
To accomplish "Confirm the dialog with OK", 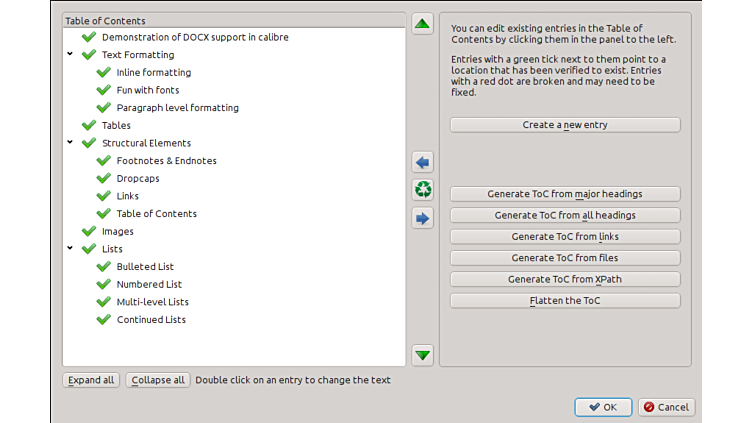I will pos(603,407).
